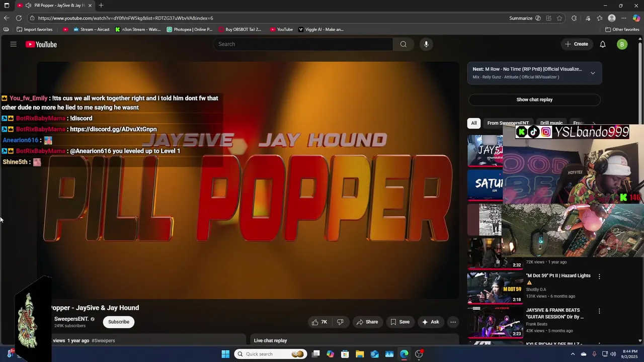Open the YouTube account avatar menu
Image resolution: width=644 pixels, height=362 pixels.
point(622,44)
